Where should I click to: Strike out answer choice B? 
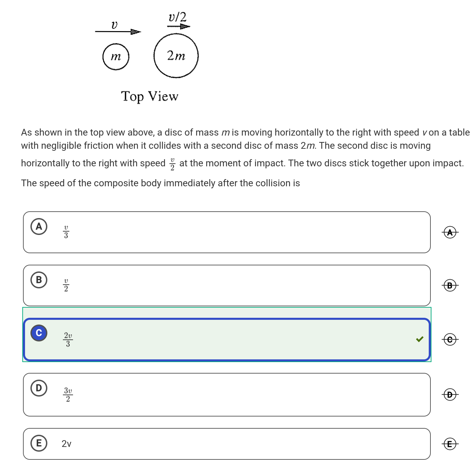coord(450,286)
